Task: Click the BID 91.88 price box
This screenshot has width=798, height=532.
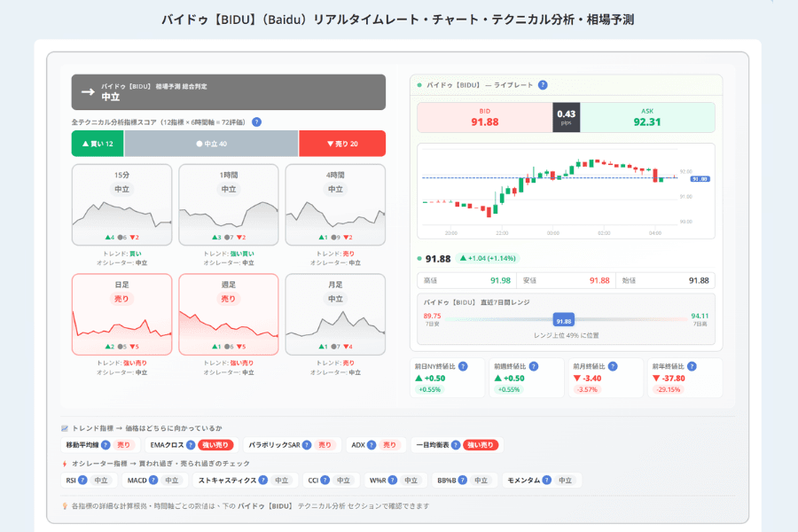Action: pos(484,118)
